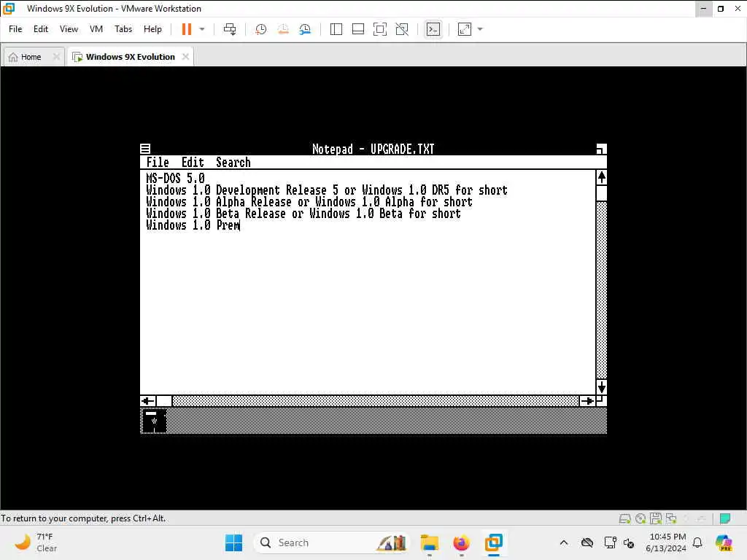Click Notepad system menu box icon
Viewport: 747px width, 560px height.
click(x=145, y=149)
